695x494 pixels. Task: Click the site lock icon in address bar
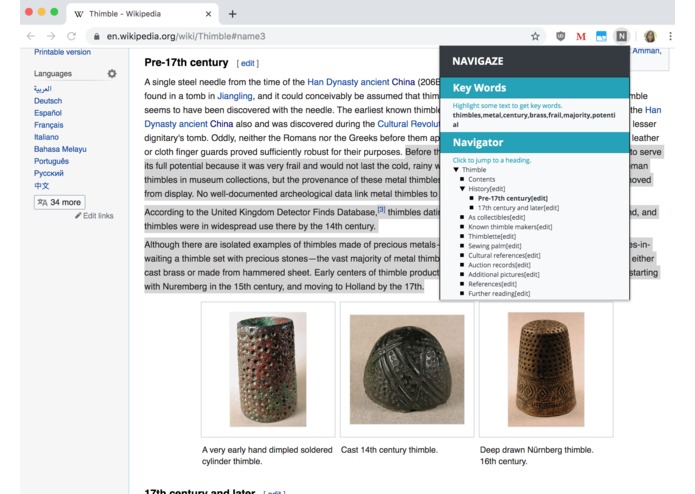pyautogui.click(x=97, y=36)
